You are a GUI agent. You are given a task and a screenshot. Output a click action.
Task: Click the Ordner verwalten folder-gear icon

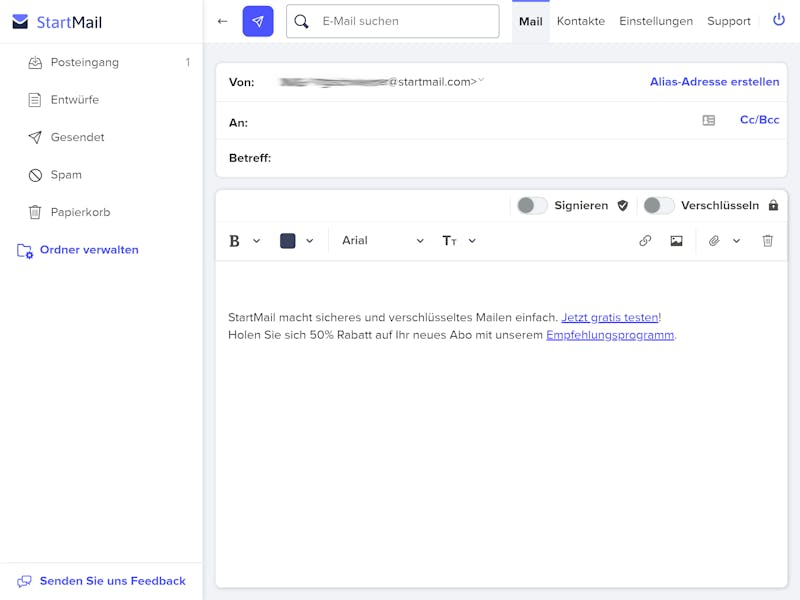(x=24, y=251)
